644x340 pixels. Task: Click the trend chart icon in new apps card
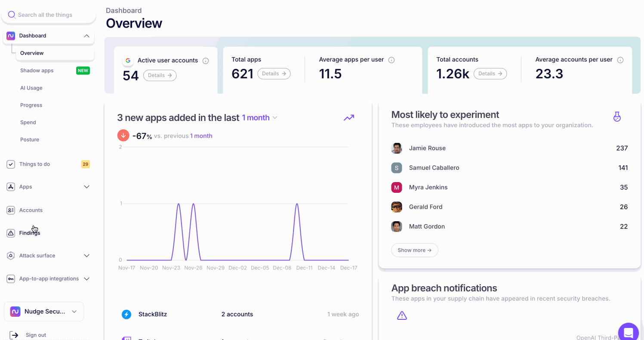349,118
